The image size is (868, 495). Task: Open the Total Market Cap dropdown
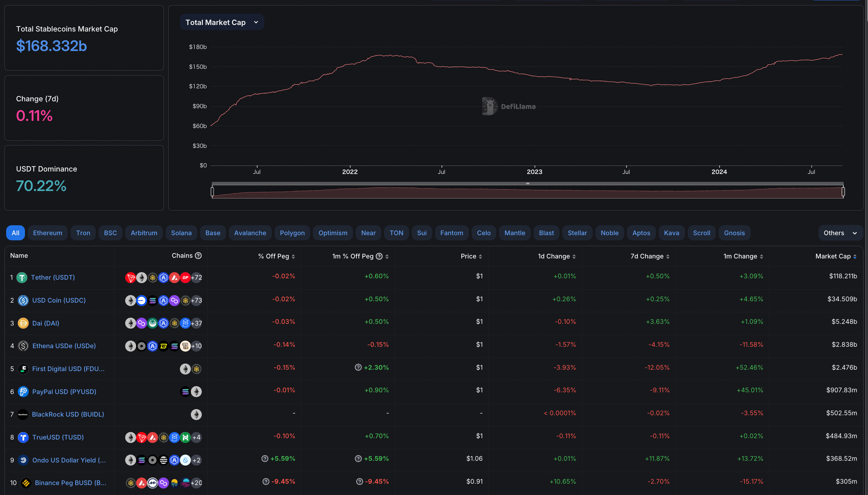tap(222, 22)
